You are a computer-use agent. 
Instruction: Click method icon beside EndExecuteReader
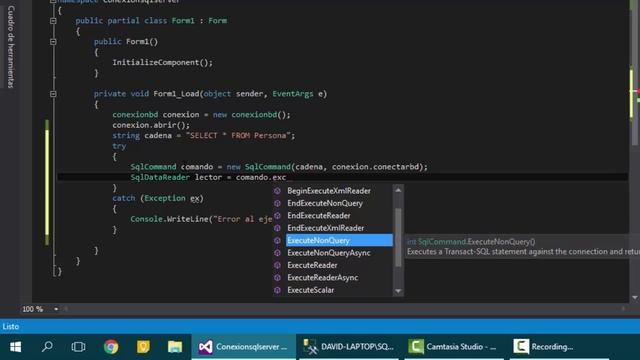[277, 216]
